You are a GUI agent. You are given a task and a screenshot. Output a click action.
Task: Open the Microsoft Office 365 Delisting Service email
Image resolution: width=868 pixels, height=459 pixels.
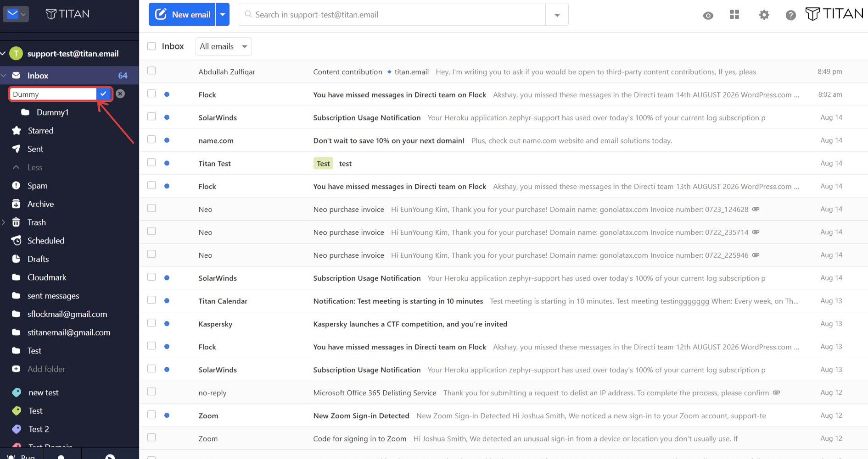coord(504,393)
